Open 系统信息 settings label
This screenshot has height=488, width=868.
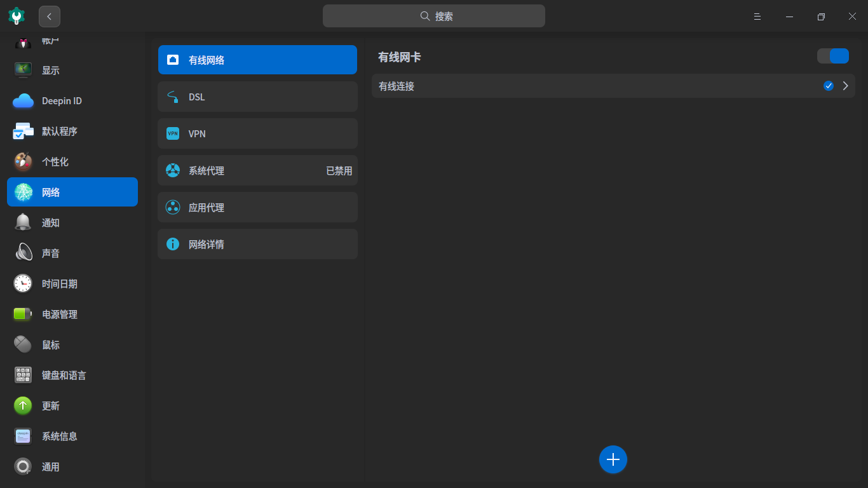(x=60, y=437)
